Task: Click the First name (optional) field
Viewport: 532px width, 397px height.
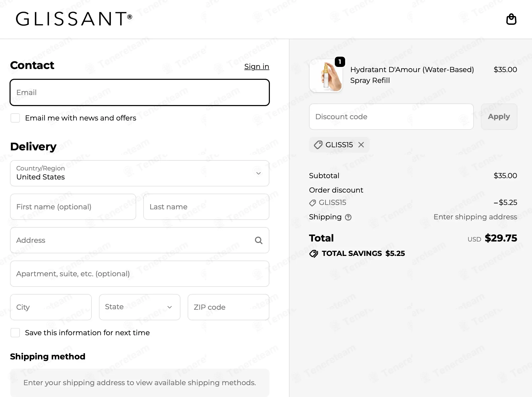Action: pos(73,207)
